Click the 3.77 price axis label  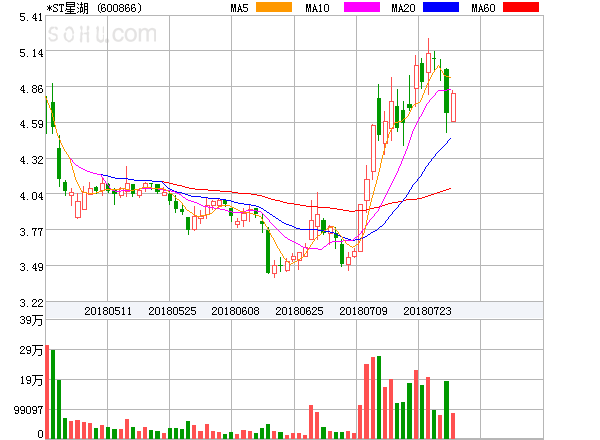(x=31, y=231)
